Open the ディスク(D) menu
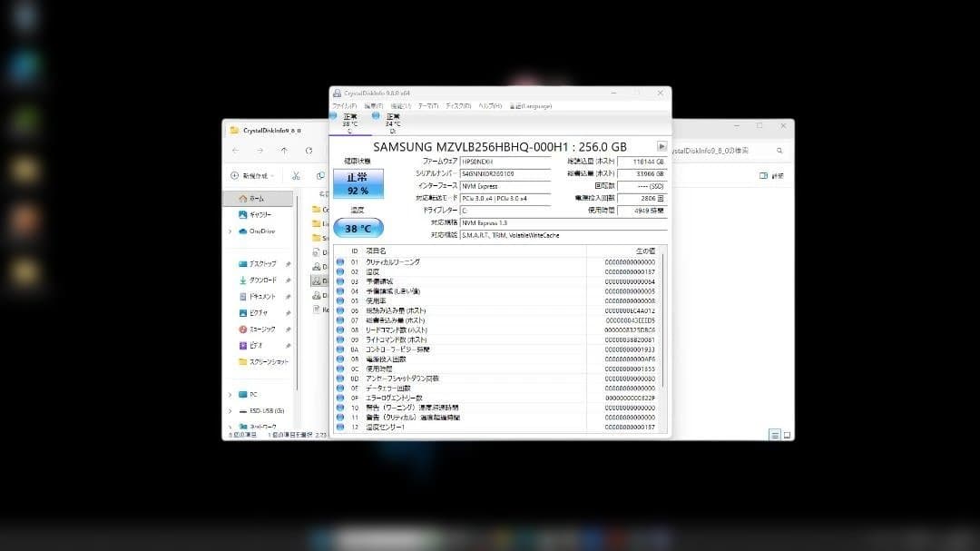The image size is (980, 551). 458,106
